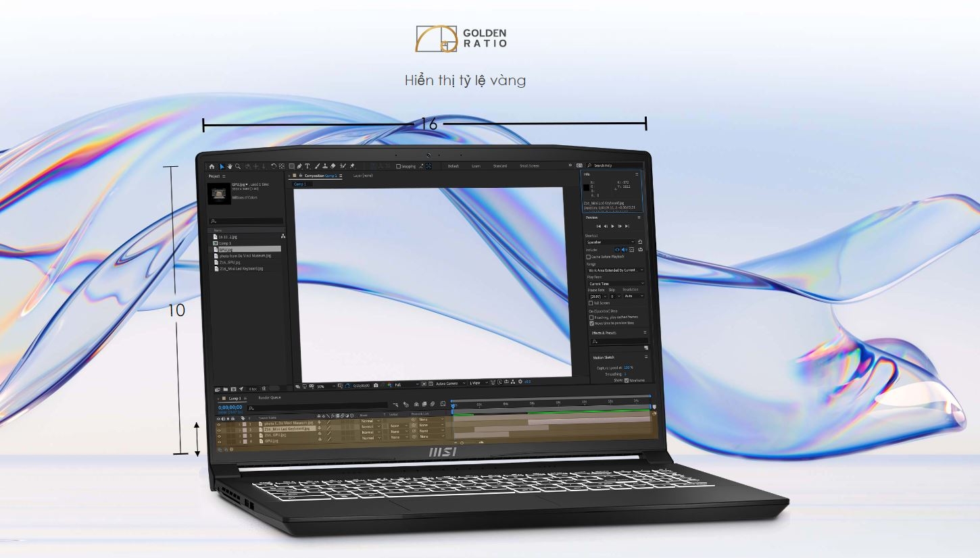Check Cache Before Playback
The width and height of the screenshot is (980, 558).
click(x=588, y=257)
